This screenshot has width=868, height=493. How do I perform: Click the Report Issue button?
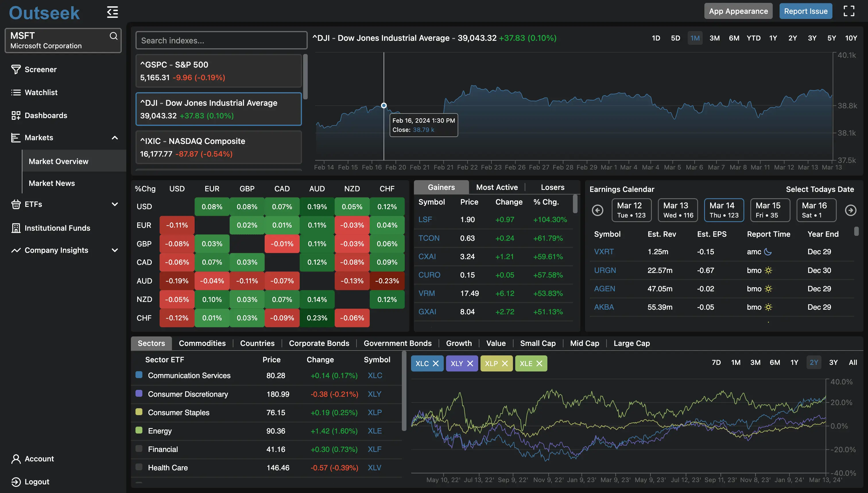click(x=805, y=11)
